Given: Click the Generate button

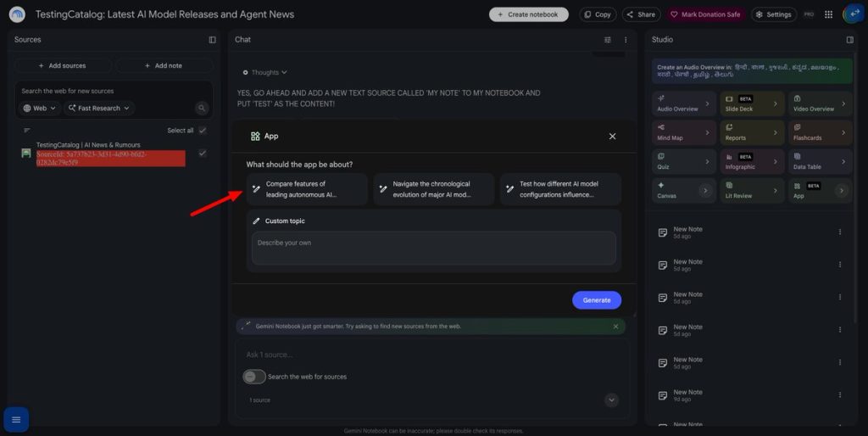Looking at the screenshot, I should (597, 300).
